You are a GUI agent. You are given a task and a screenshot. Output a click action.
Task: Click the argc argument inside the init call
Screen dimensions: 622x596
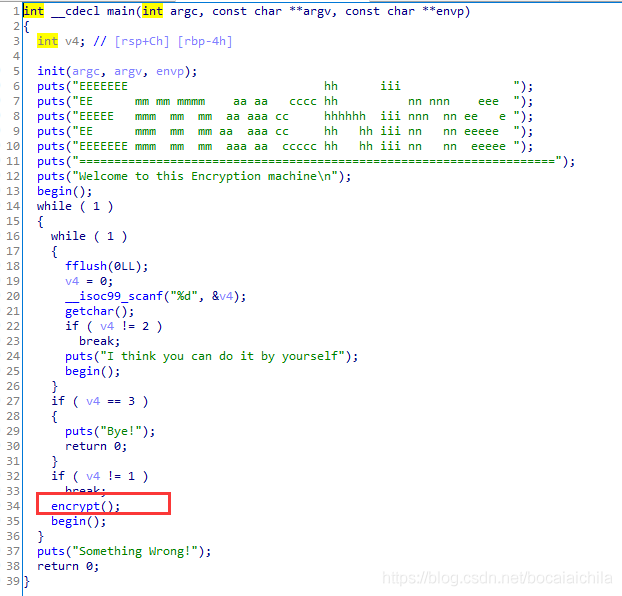(86, 71)
